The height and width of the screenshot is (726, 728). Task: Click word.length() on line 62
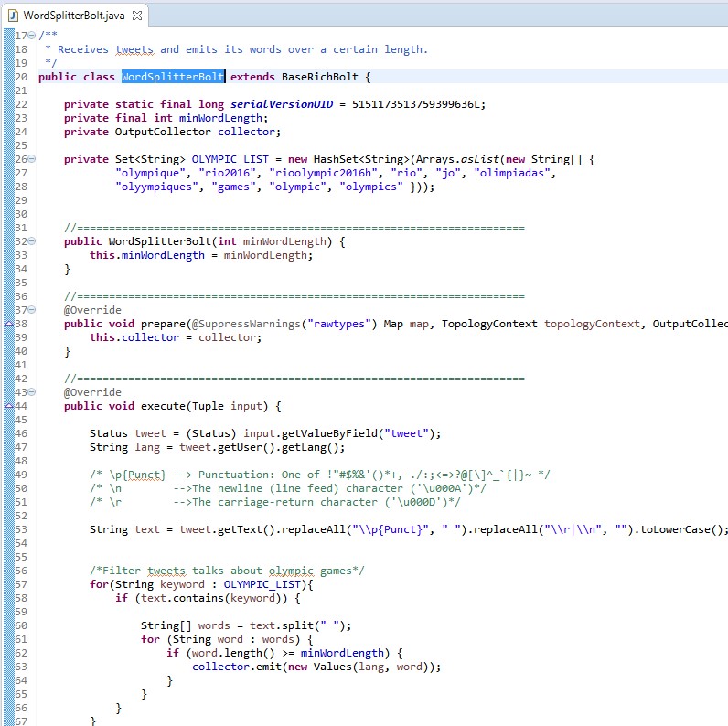[x=233, y=653]
